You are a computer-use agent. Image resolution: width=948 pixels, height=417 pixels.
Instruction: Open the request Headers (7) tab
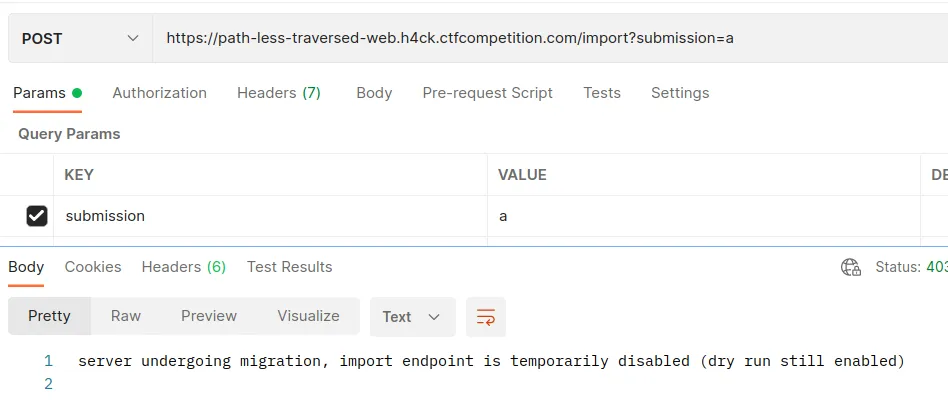pyautogui.click(x=279, y=93)
